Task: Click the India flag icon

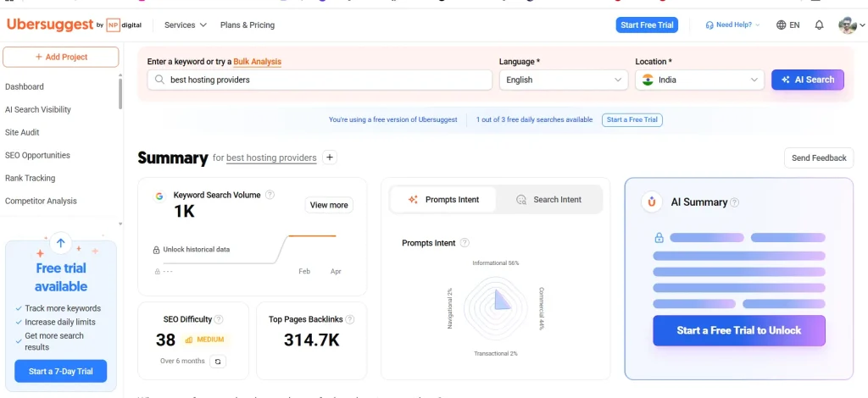Action: [x=648, y=80]
